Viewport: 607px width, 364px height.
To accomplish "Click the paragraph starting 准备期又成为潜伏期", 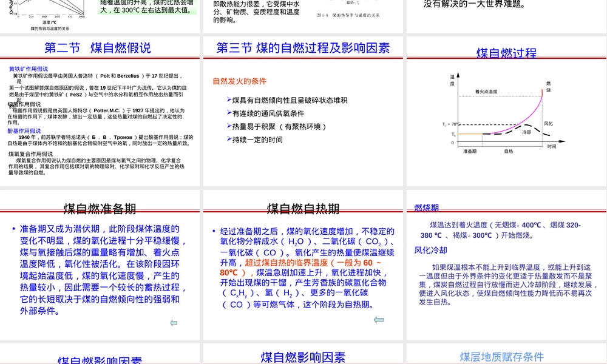I will coord(103,269).
